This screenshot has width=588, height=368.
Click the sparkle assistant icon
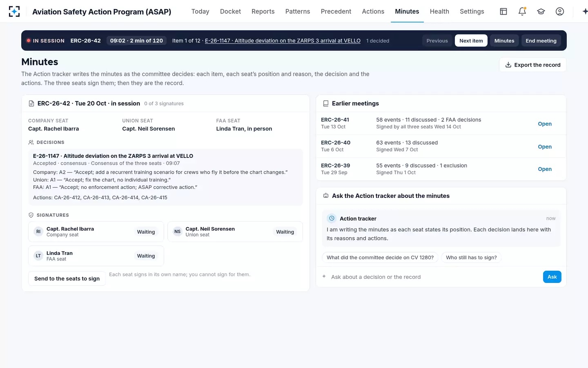pos(585,11)
